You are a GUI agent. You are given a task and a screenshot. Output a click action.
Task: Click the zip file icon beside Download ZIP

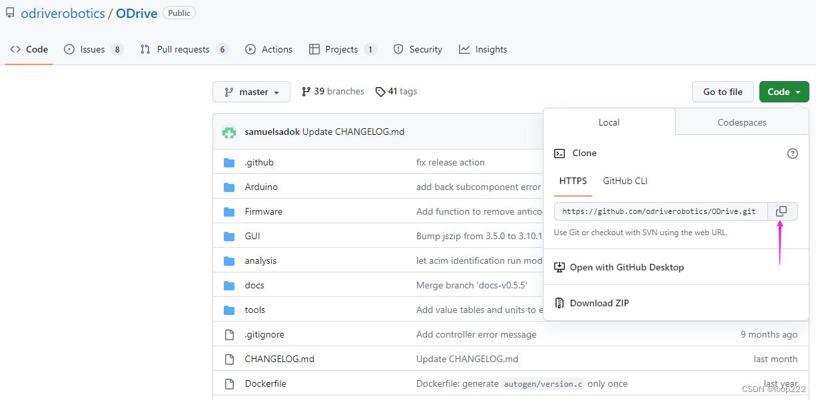[559, 303]
